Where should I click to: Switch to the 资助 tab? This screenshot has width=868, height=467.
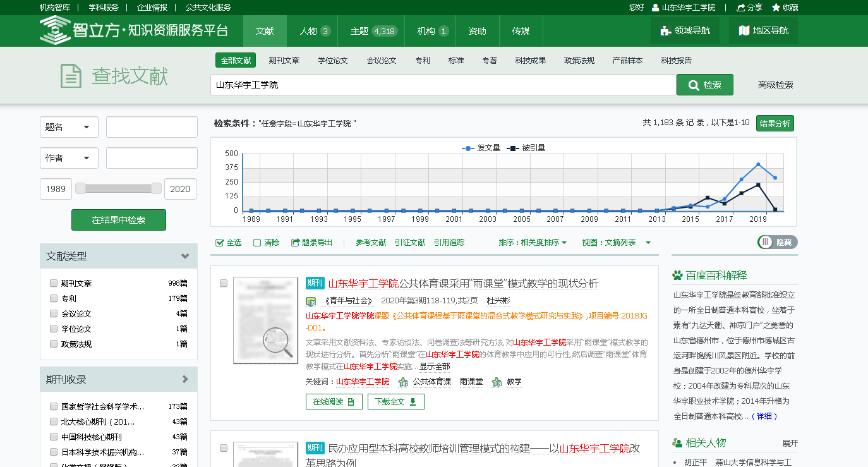(x=478, y=31)
